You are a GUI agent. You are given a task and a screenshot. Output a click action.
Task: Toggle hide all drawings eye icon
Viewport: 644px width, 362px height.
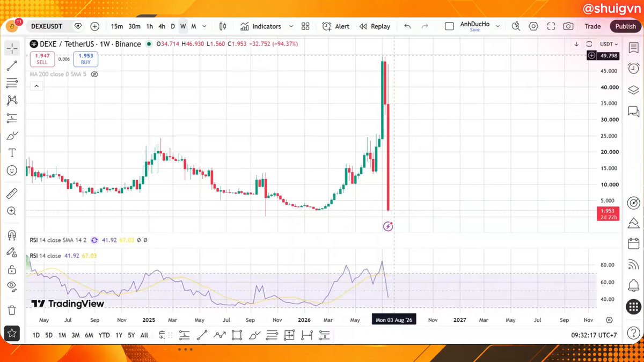coord(12,287)
